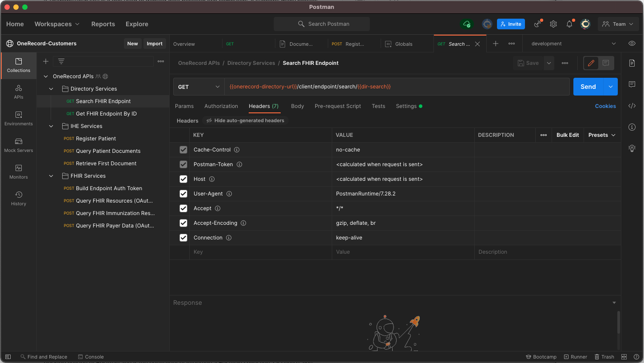Open the tab options ellipsis menu
Image resolution: width=644 pixels, height=363 pixels.
tap(512, 44)
